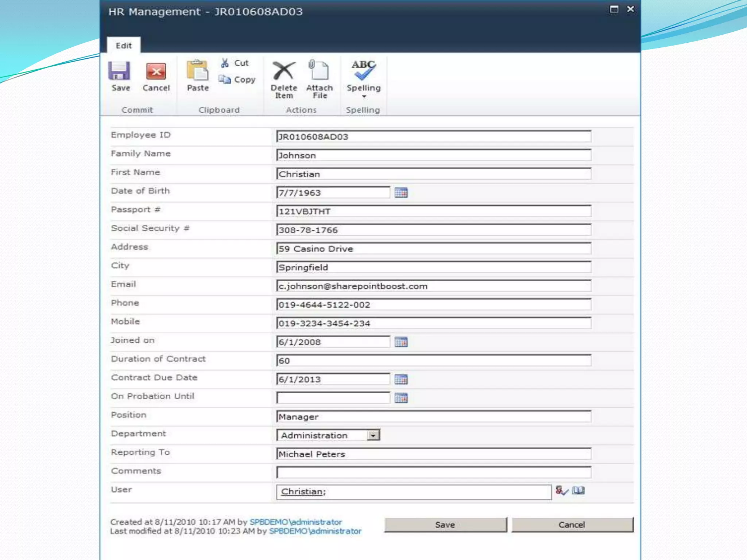Open Date of Birth calendar picker
Viewport: 747px width, 560px height.
click(x=401, y=192)
